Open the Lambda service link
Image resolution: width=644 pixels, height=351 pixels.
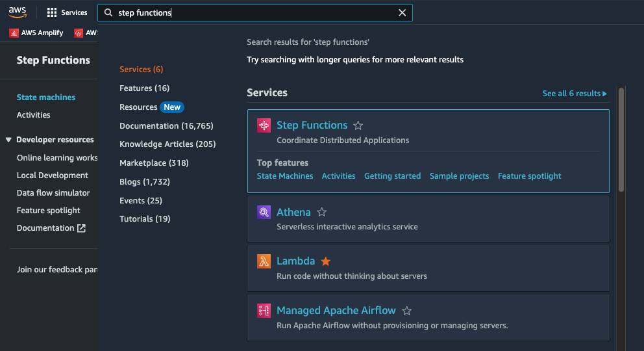click(x=296, y=261)
